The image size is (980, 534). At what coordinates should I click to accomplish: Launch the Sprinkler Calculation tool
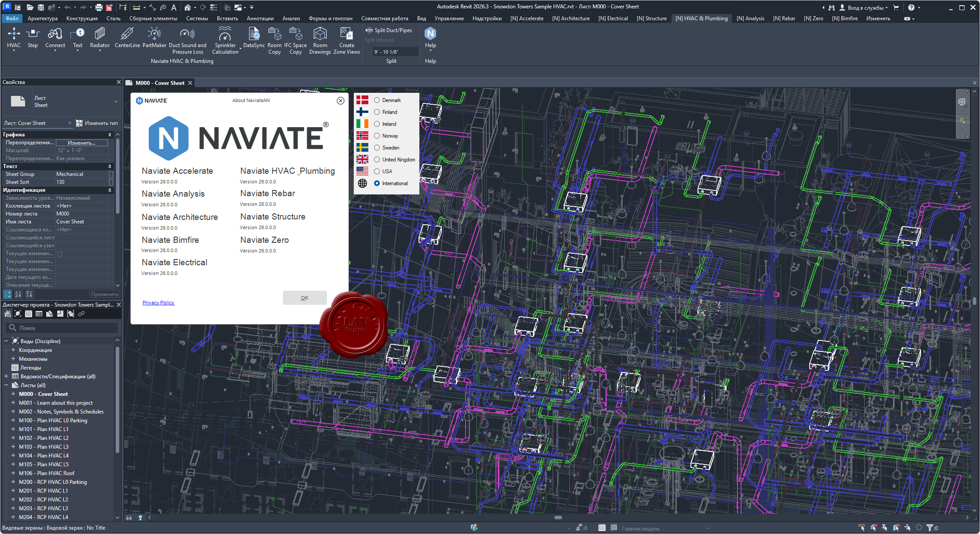pos(225,34)
